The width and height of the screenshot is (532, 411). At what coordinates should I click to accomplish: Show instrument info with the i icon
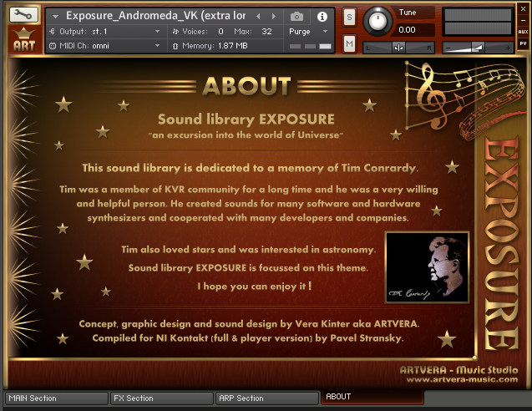coord(322,17)
